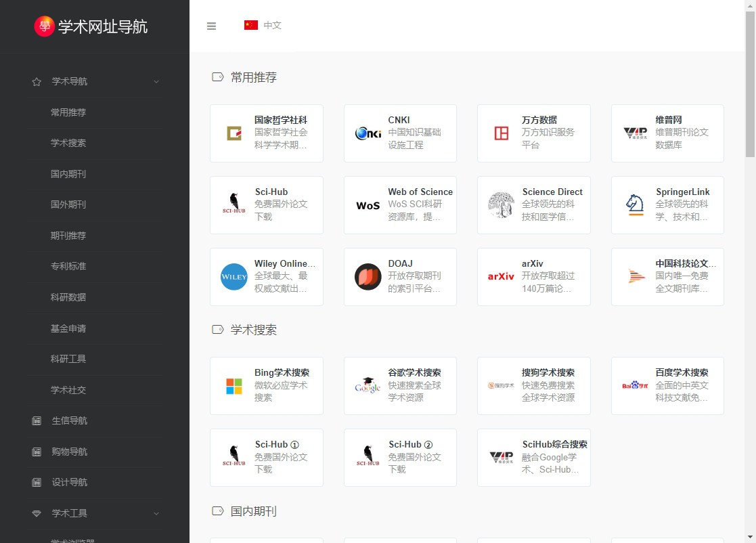Open the Science Direct card title
The width and height of the screenshot is (756, 543).
pyautogui.click(x=552, y=192)
